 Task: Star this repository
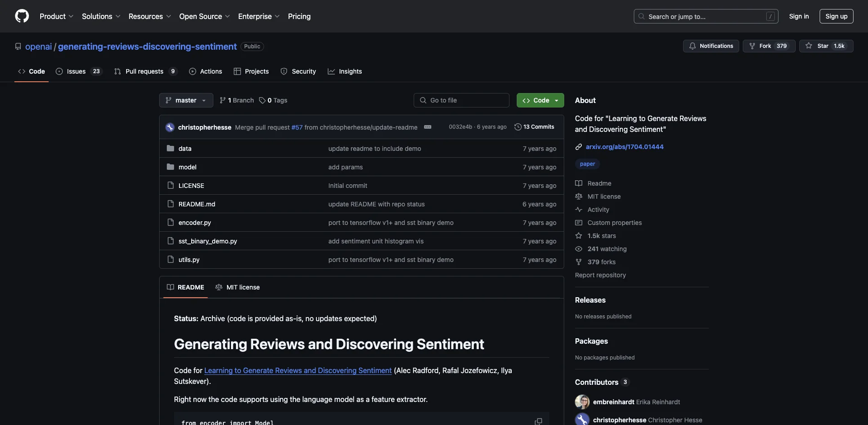(x=826, y=46)
